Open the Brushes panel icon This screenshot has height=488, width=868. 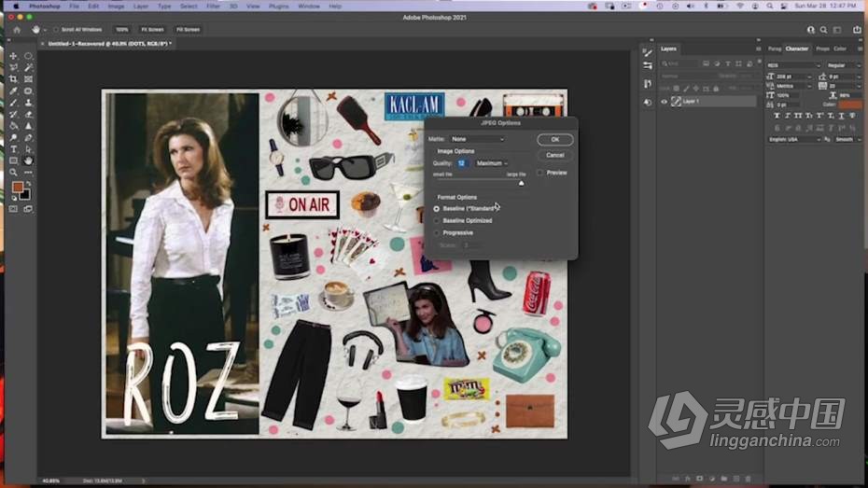pyautogui.click(x=647, y=52)
